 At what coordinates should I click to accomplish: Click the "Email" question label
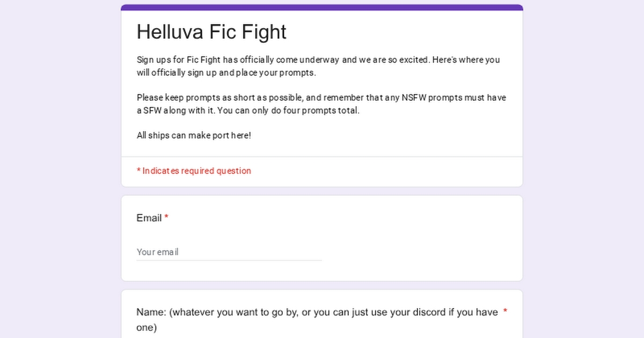pyautogui.click(x=149, y=218)
